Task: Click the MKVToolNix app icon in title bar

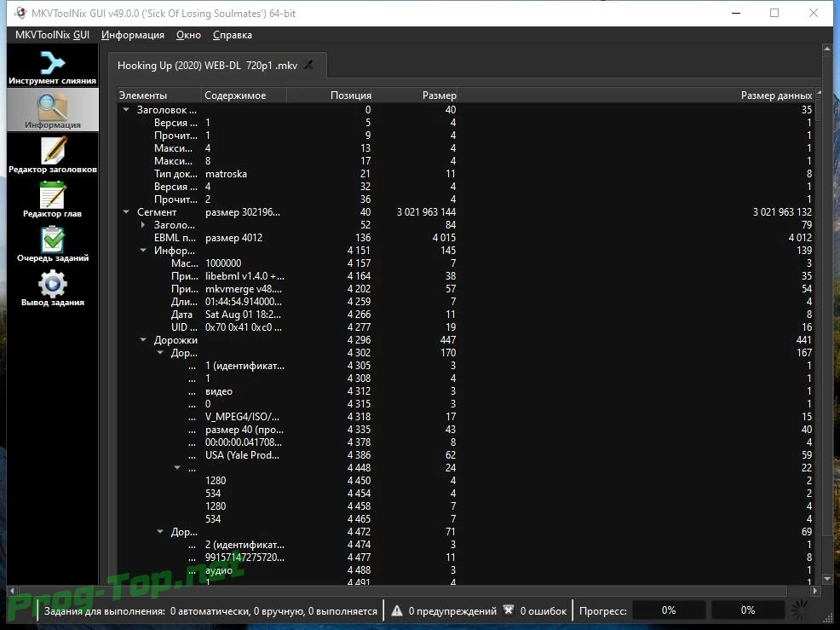Action: point(20,13)
